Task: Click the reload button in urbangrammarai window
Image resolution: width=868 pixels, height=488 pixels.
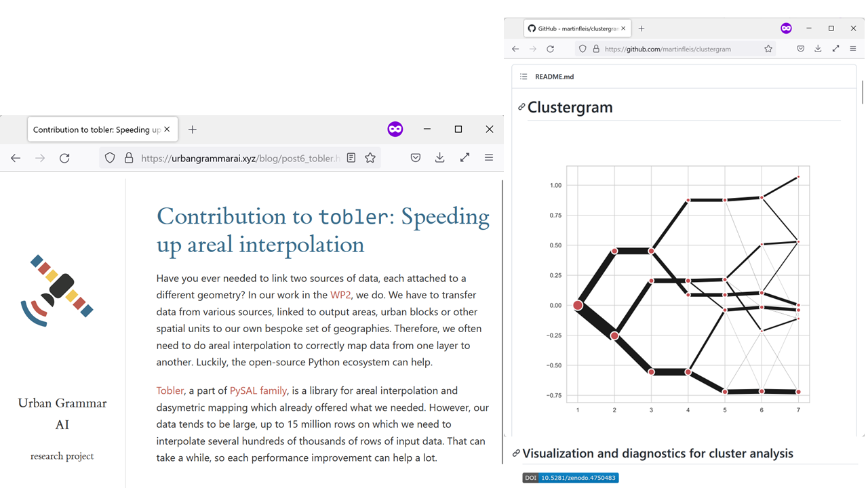Action: pos(64,158)
